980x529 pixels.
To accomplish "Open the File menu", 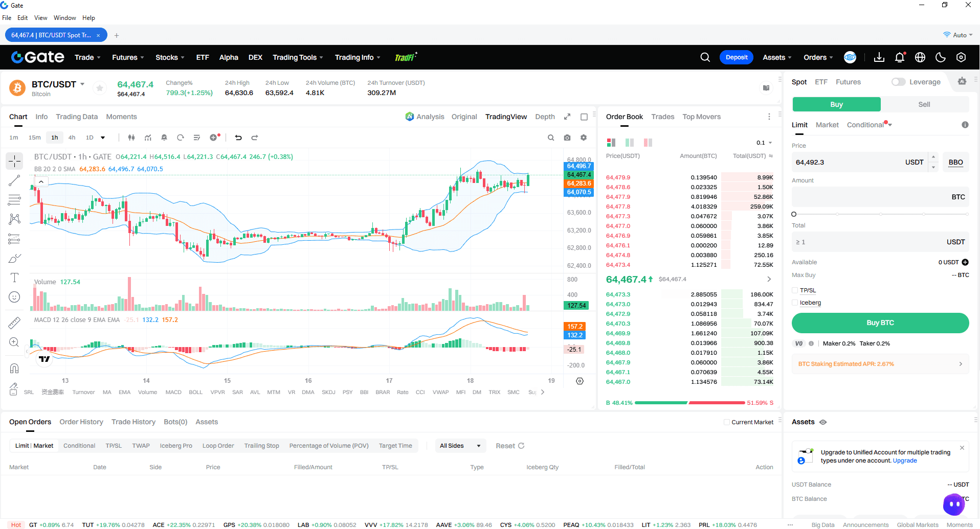I will coord(7,18).
